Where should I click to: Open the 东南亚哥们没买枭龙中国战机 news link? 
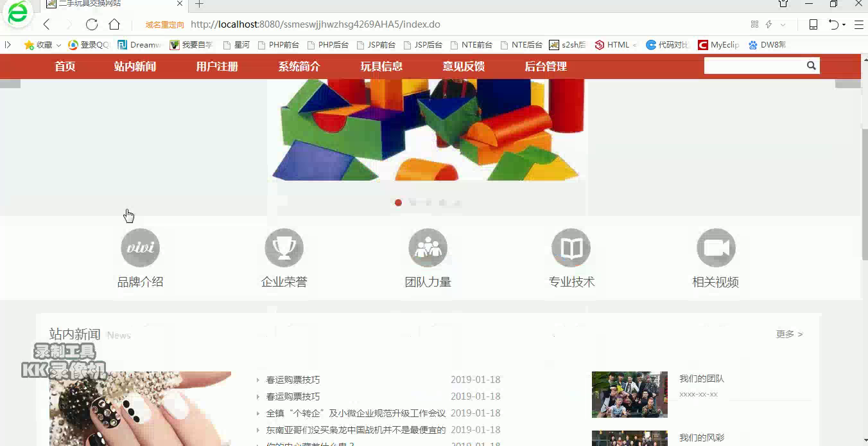tap(356, 430)
